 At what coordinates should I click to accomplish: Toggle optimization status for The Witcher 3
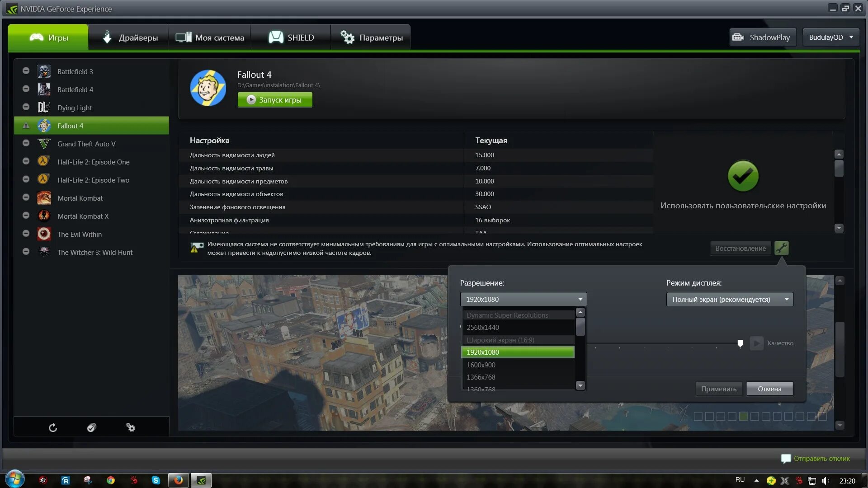pyautogui.click(x=26, y=252)
